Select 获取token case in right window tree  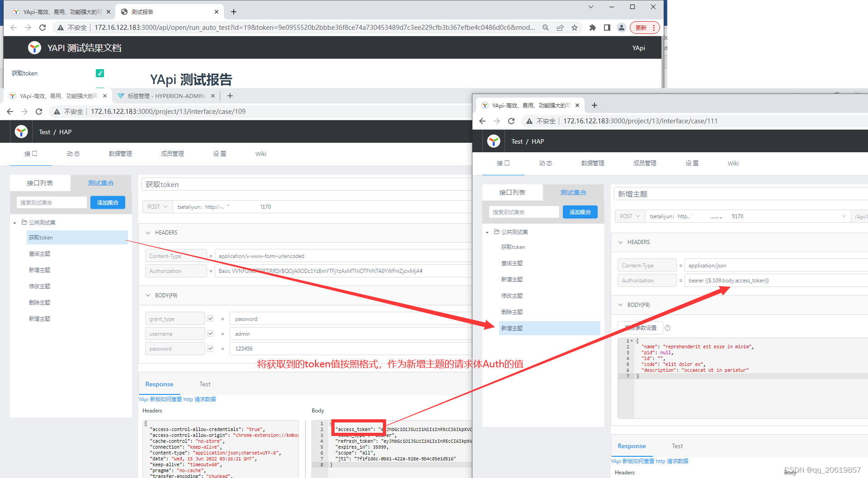coord(513,247)
